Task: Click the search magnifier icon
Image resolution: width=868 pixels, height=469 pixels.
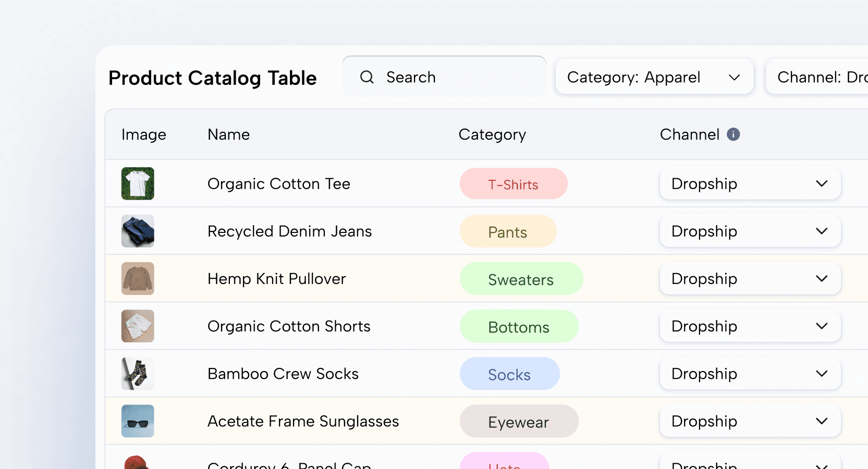Action: 367,77
